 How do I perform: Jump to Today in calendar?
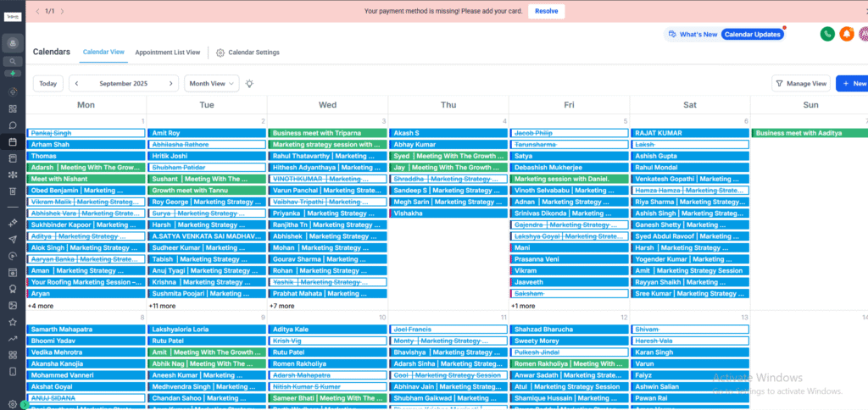click(48, 83)
